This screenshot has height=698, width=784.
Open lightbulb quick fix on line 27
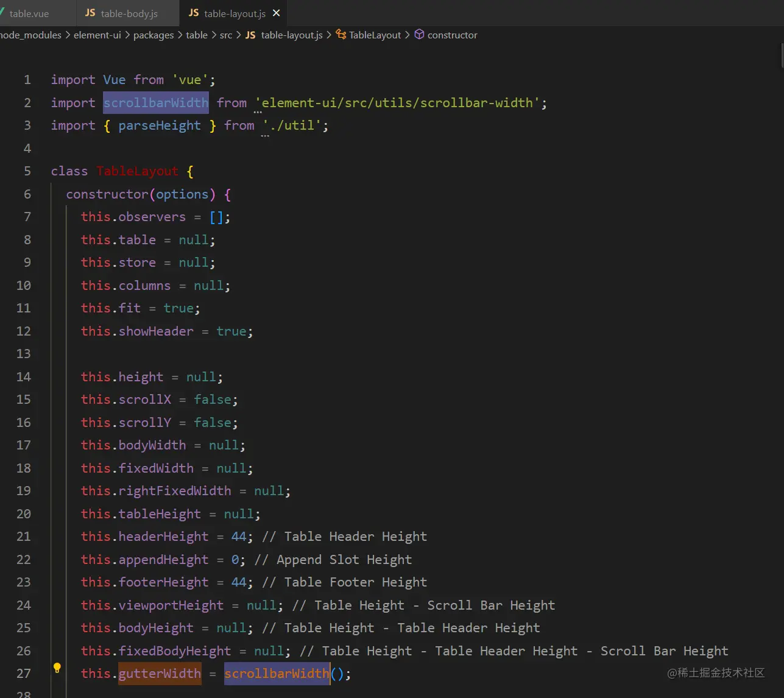point(57,668)
